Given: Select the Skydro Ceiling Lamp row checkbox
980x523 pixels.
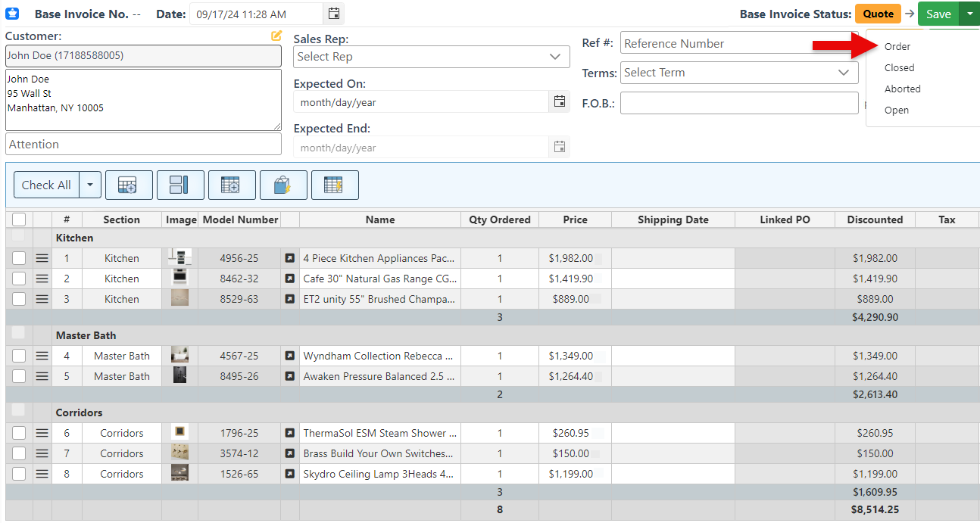Looking at the screenshot, I should point(19,474).
